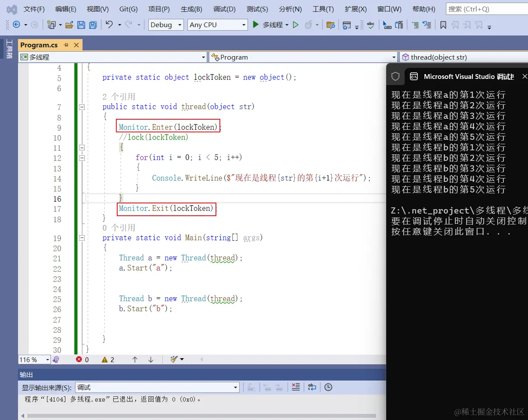
Task: Open the 工具(T) menu
Action: coord(323,9)
